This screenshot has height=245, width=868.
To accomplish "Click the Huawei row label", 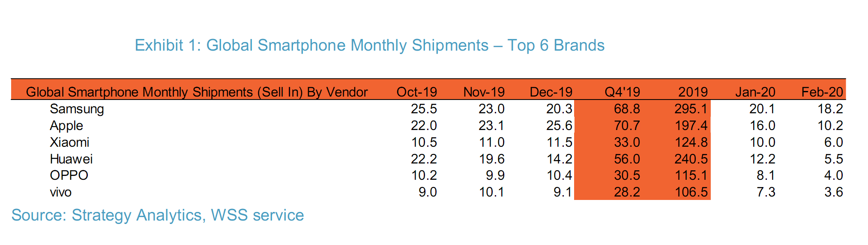I will (71, 159).
